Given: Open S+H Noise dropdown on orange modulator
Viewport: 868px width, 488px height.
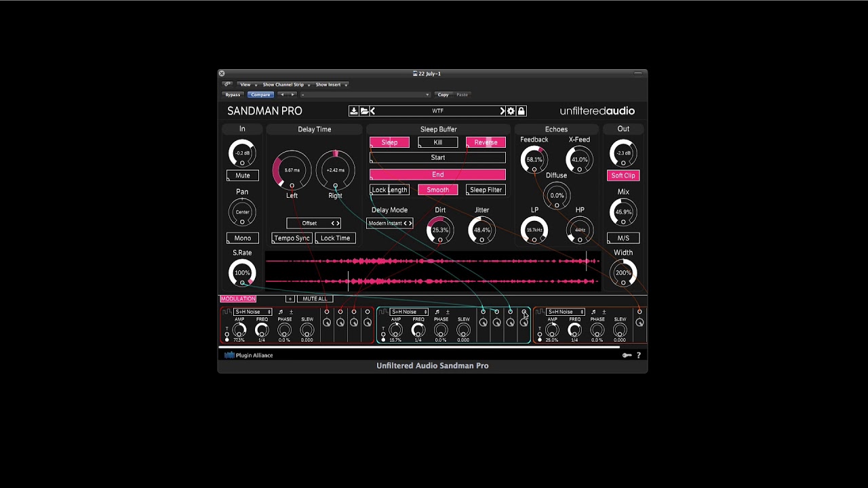Looking at the screenshot, I should pos(566,312).
